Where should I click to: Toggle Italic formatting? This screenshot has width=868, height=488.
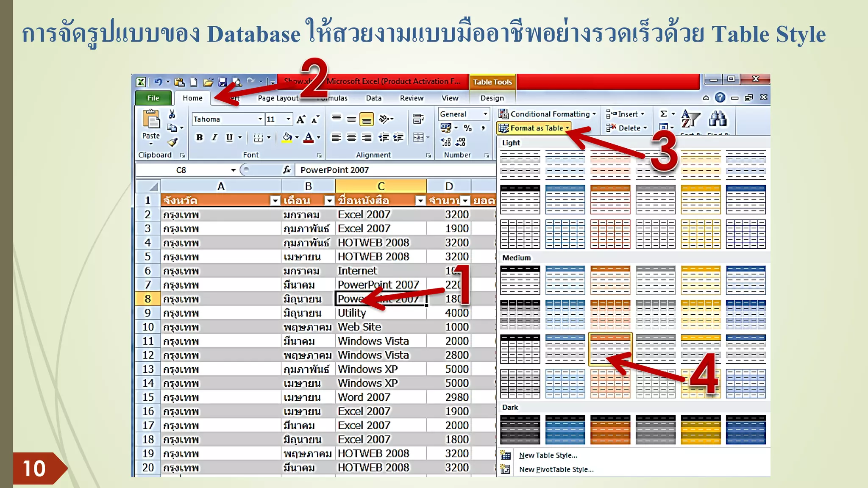[x=214, y=137]
